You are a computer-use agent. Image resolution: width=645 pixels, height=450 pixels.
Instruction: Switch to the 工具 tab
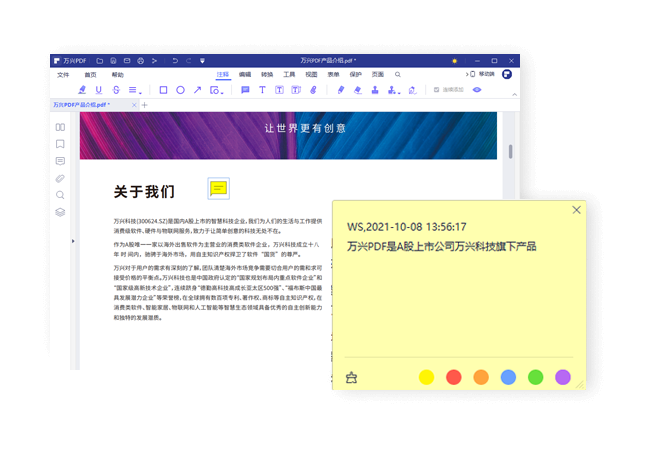[x=289, y=74]
